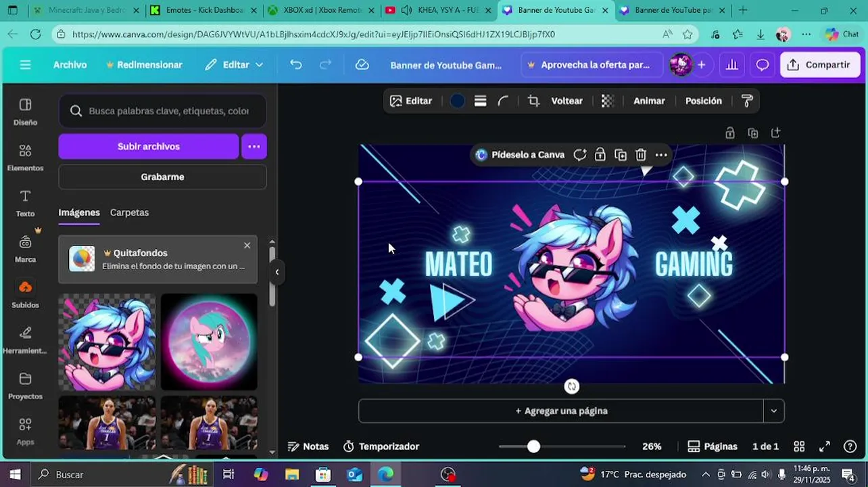Viewport: 868px width, 487px height.
Task: Switch to grid view of pages
Action: 799,446
